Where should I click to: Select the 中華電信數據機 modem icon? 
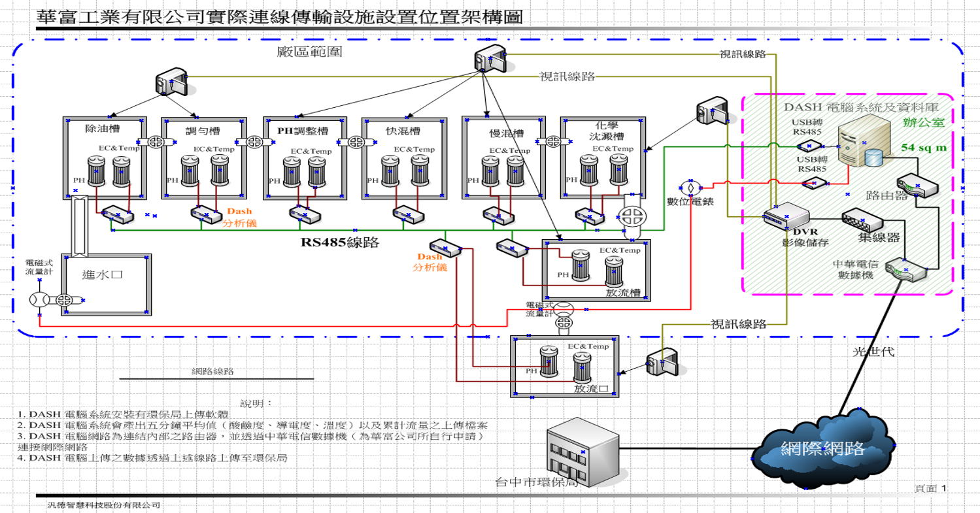(x=905, y=270)
